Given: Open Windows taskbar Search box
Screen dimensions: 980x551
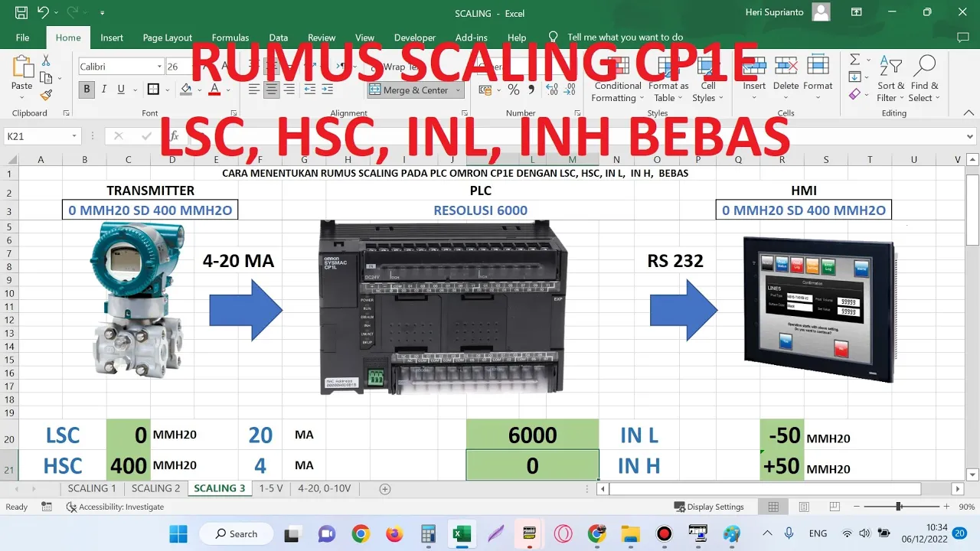Looking at the screenshot, I should 236,533.
